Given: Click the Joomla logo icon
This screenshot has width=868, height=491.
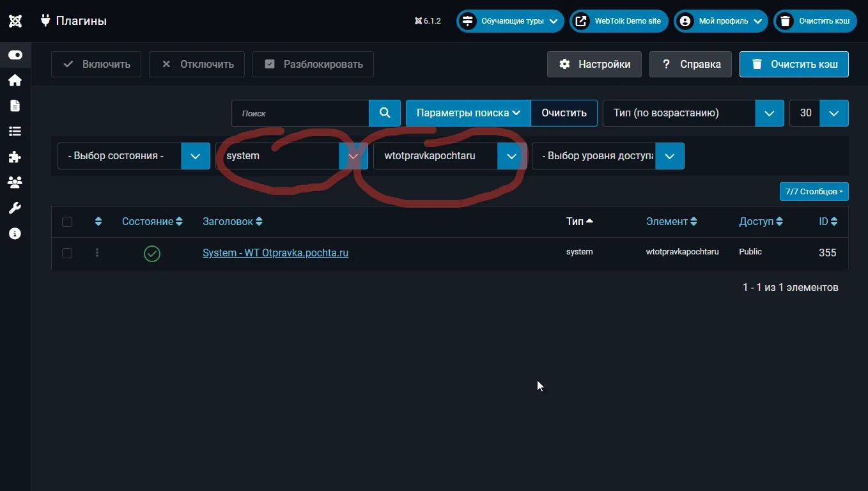Looking at the screenshot, I should pos(15,21).
